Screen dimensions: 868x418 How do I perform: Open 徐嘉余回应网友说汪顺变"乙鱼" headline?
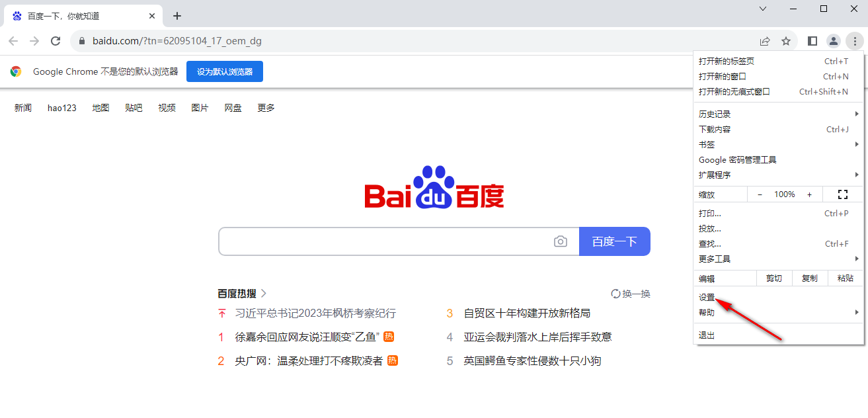[307, 337]
